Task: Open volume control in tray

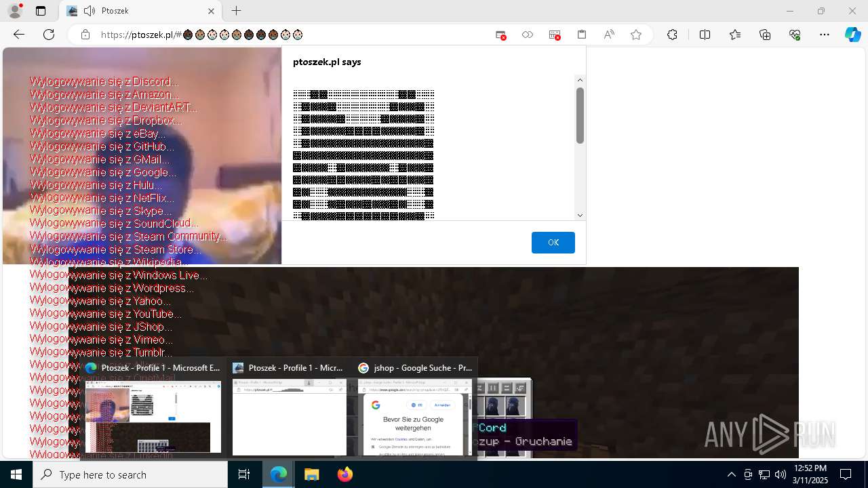Action: pyautogui.click(x=781, y=474)
